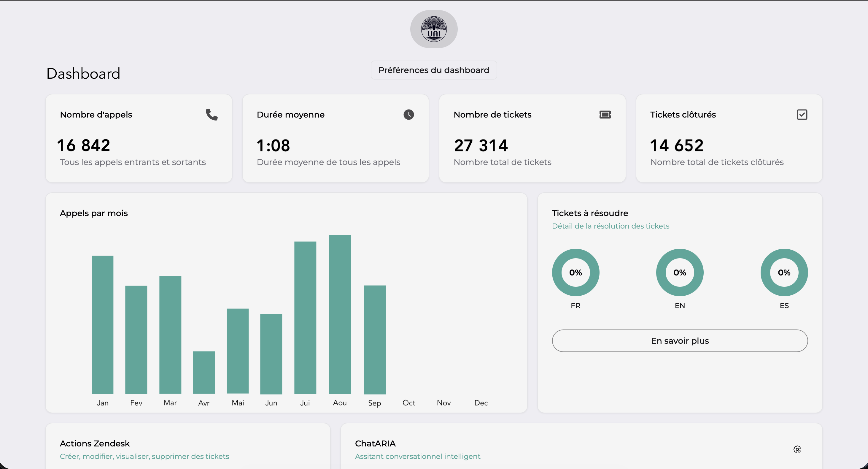Viewport: 868px width, 469px height.
Task: Select the ES donut chart
Action: tap(784, 272)
